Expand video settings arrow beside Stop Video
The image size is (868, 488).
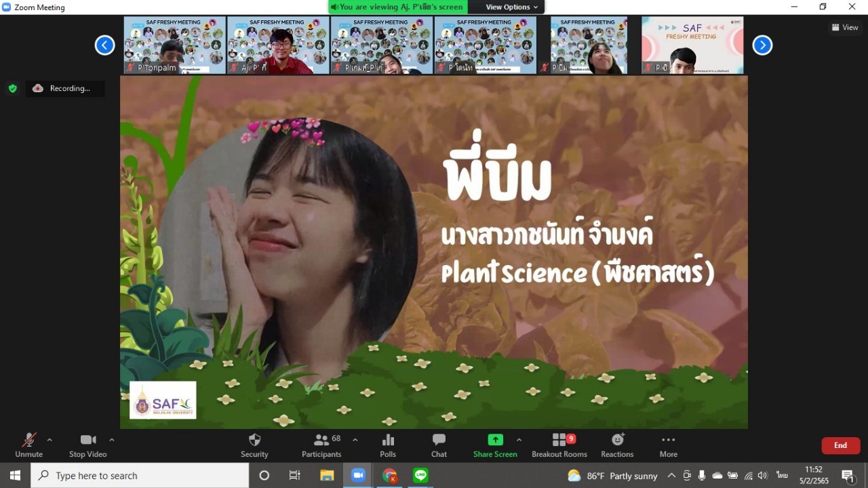(112, 440)
